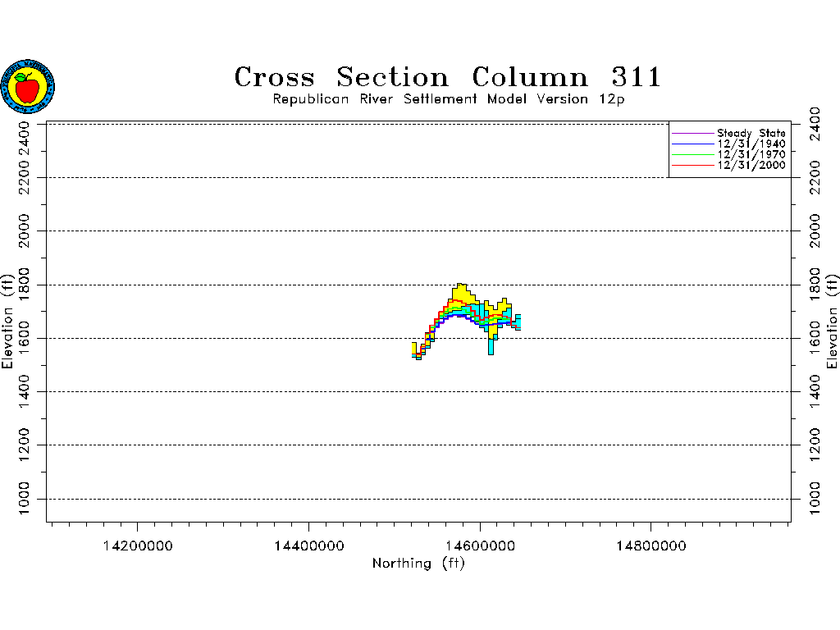Click the left axis 2000 tick label
The width and height of the screenshot is (840, 630).
point(24,231)
